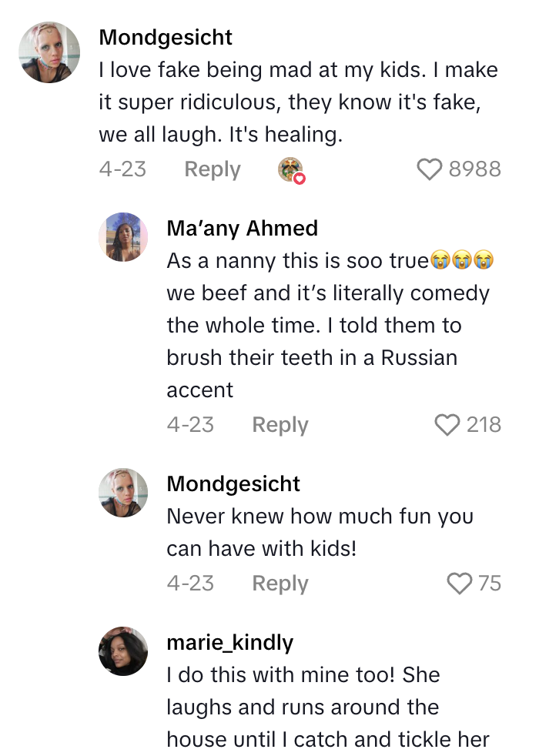Like Mondgesicht's reply with 75 likes
Screen dimensions: 539x756
460,584
